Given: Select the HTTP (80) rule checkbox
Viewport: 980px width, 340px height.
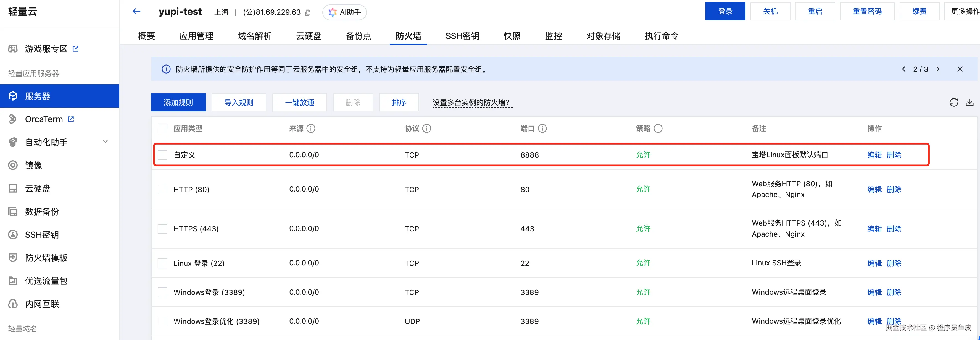Looking at the screenshot, I should pyautogui.click(x=162, y=190).
